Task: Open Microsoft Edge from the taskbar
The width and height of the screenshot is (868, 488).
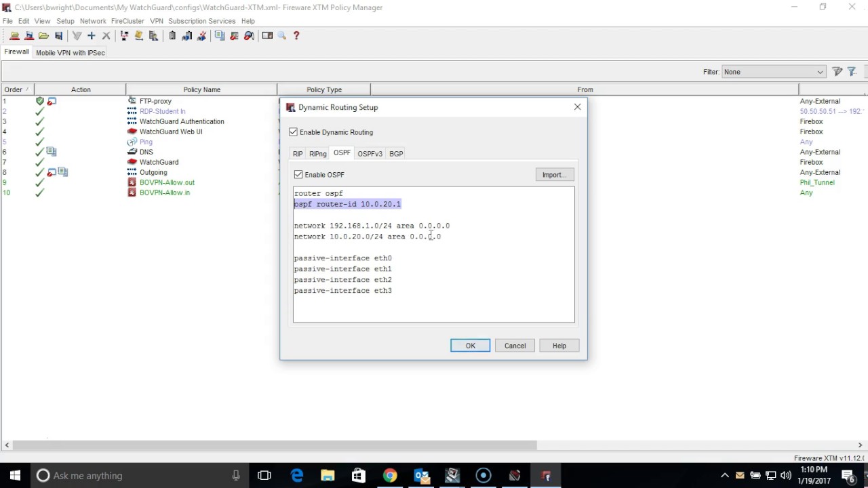Action: (297, 476)
